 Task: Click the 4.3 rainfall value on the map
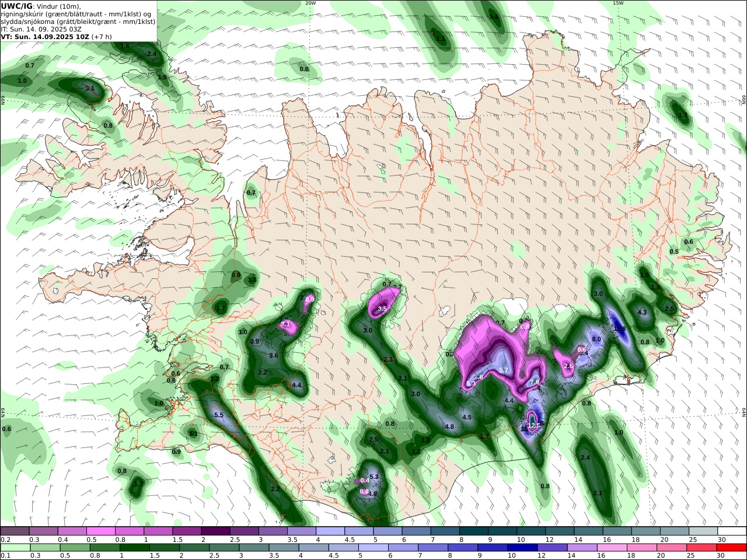pyautogui.click(x=642, y=313)
